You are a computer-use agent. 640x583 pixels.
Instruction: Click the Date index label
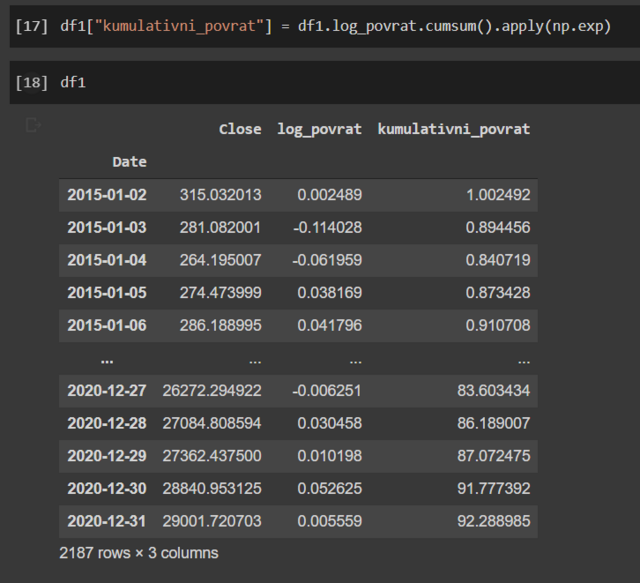129,162
